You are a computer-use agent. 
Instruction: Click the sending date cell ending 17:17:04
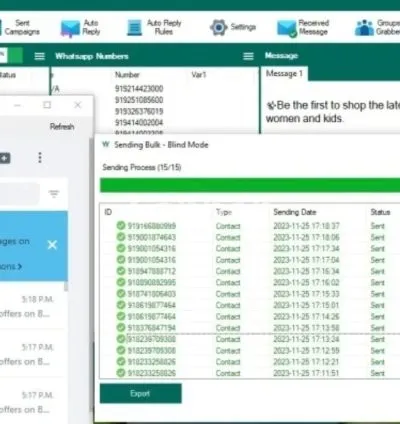click(306, 260)
